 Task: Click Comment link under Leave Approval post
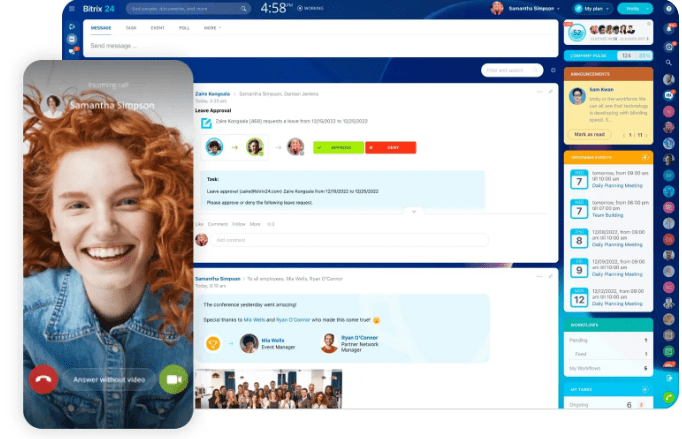coord(217,224)
